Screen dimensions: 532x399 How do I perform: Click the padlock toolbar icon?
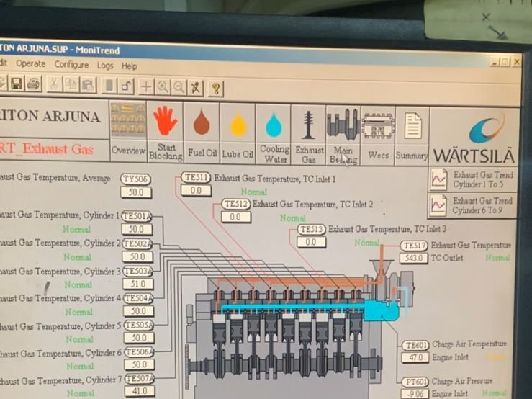(126, 86)
